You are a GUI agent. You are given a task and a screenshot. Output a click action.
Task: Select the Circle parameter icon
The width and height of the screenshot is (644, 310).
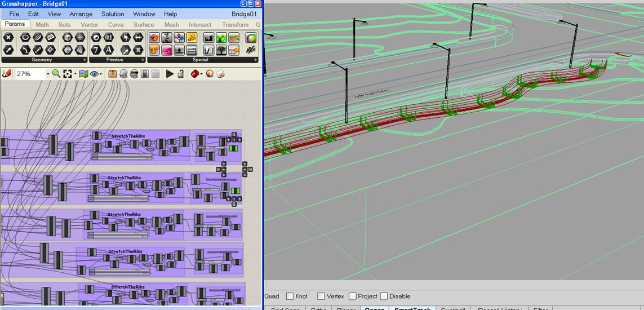pos(25,38)
